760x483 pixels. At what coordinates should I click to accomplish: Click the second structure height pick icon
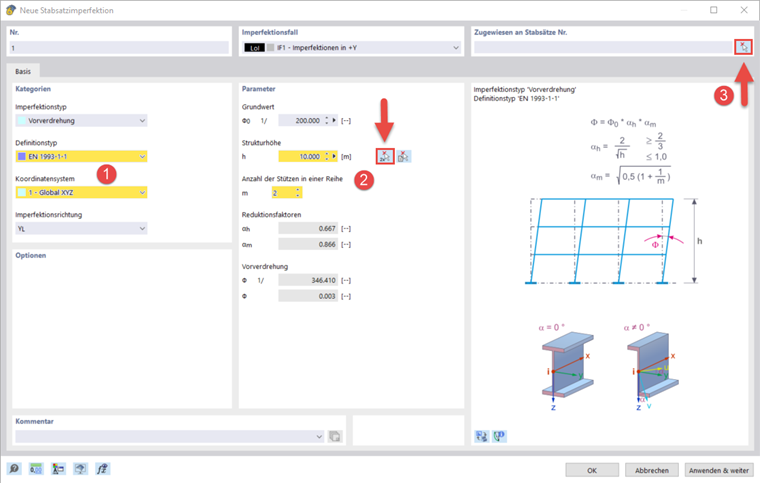[x=403, y=156]
